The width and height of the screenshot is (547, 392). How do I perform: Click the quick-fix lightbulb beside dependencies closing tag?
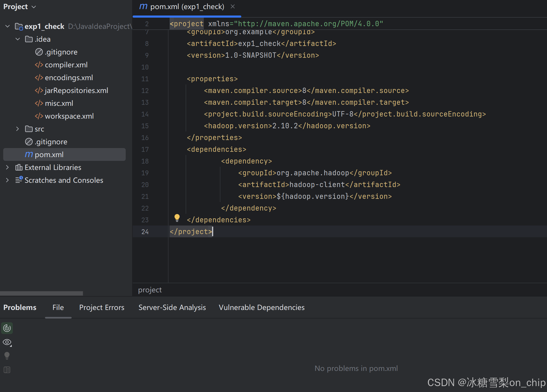177,218
